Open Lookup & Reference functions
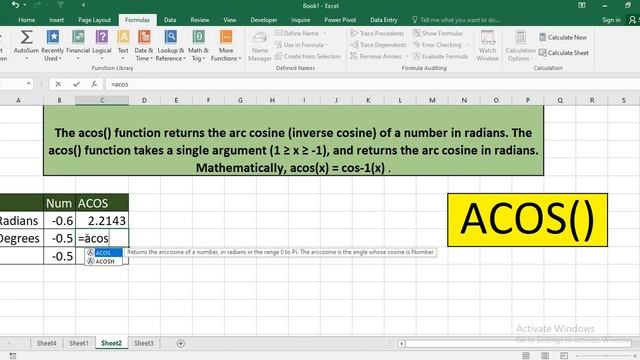Image resolution: width=640 pixels, height=360 pixels. pos(171,45)
